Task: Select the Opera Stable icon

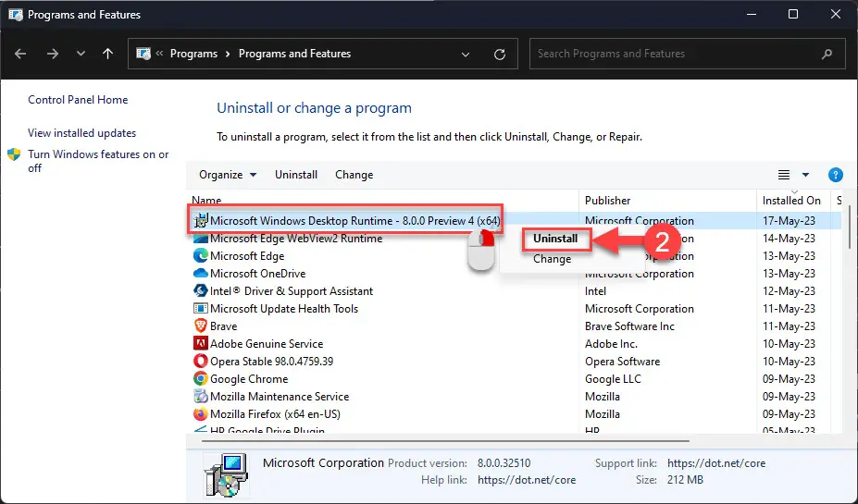Action: pos(201,361)
